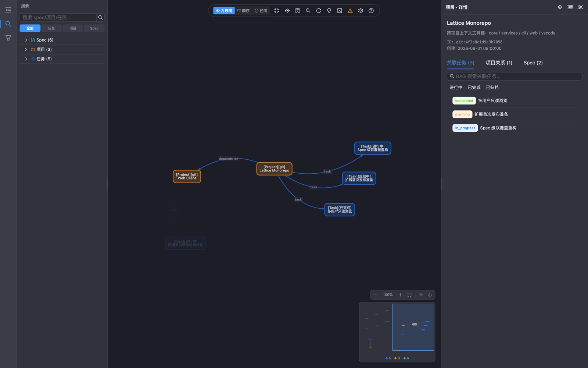Viewport: 588px width, 368px height.
Task: Click the minimap viewport area
Action: coord(413,327)
